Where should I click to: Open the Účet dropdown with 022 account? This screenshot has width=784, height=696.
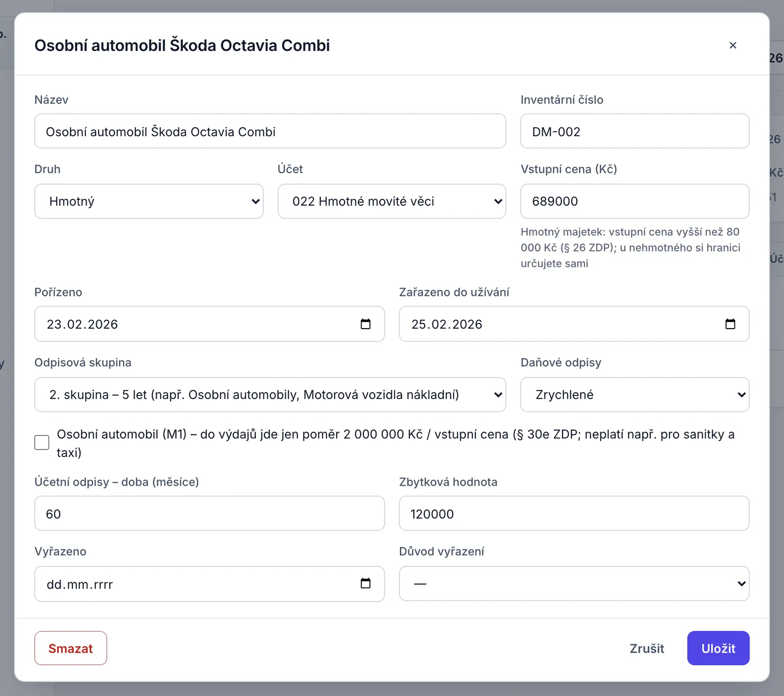pos(392,201)
